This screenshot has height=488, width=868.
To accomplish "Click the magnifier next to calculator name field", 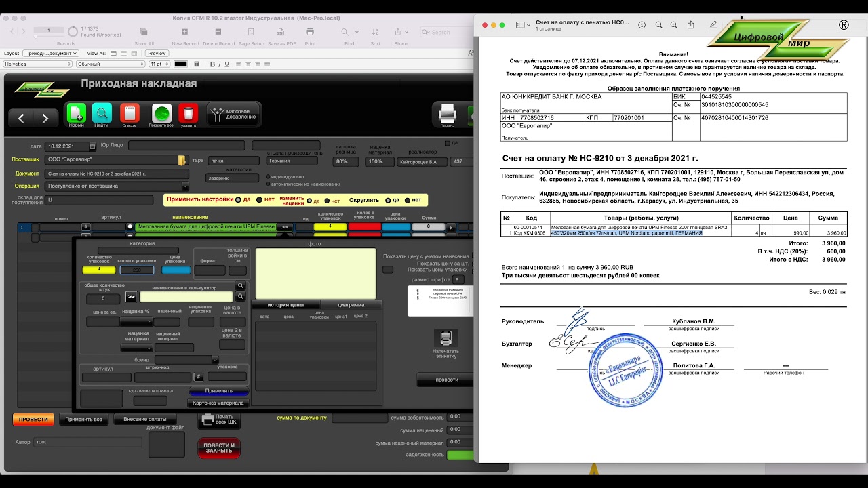I will pyautogui.click(x=240, y=297).
